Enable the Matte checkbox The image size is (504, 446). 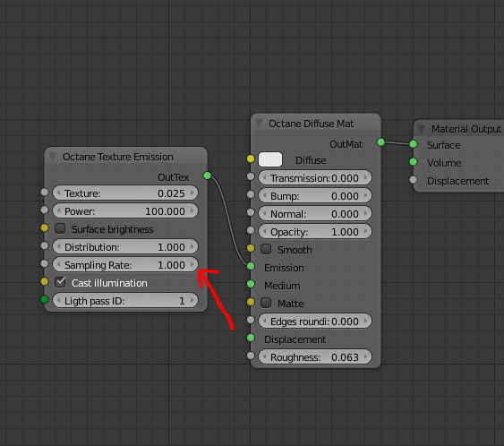[x=266, y=303]
